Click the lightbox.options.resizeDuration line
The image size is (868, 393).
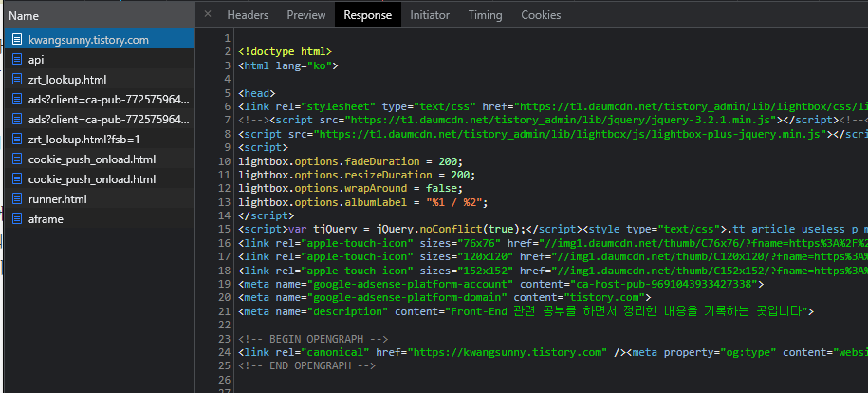click(x=357, y=176)
